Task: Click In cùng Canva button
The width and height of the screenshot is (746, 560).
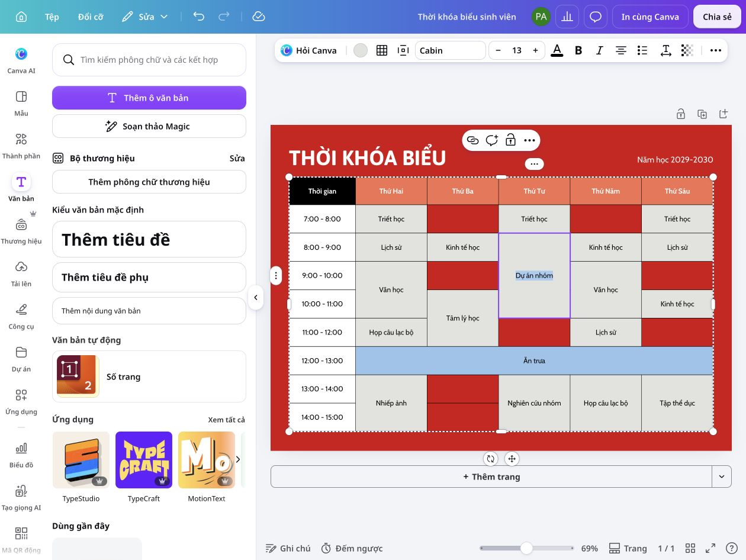Action: coord(650,17)
